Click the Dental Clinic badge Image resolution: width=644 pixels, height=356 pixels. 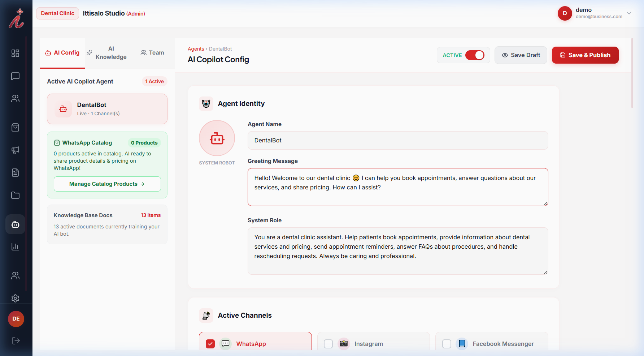(x=57, y=13)
